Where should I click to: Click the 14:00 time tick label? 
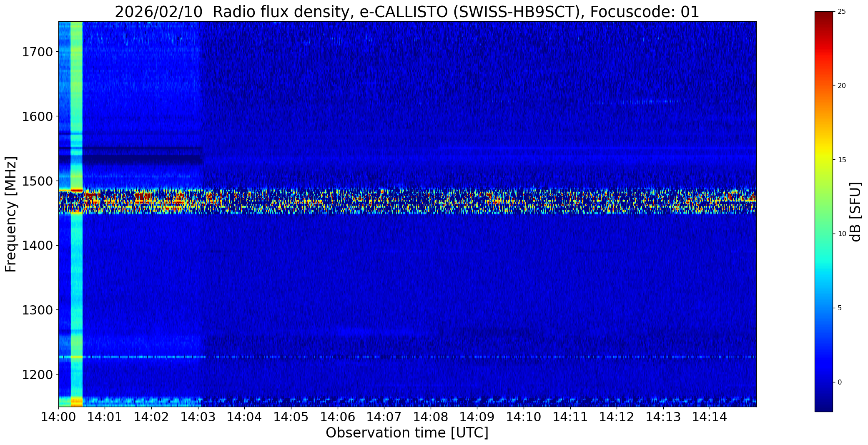pos(58,417)
